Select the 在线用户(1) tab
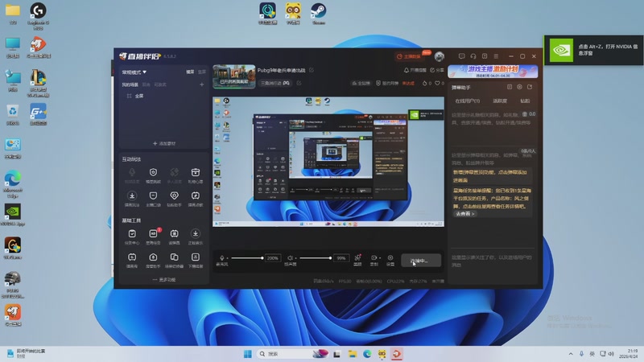Screen dimensions: 644x362 tap(468, 101)
